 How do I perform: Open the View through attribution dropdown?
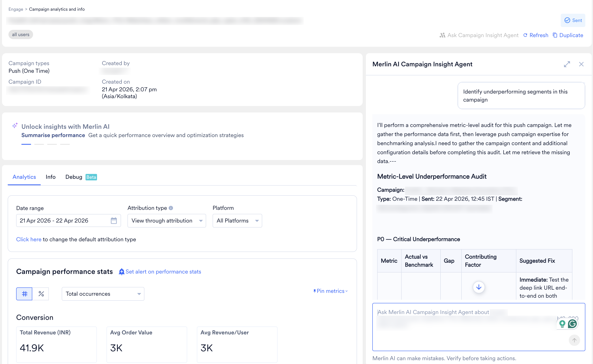coord(167,220)
